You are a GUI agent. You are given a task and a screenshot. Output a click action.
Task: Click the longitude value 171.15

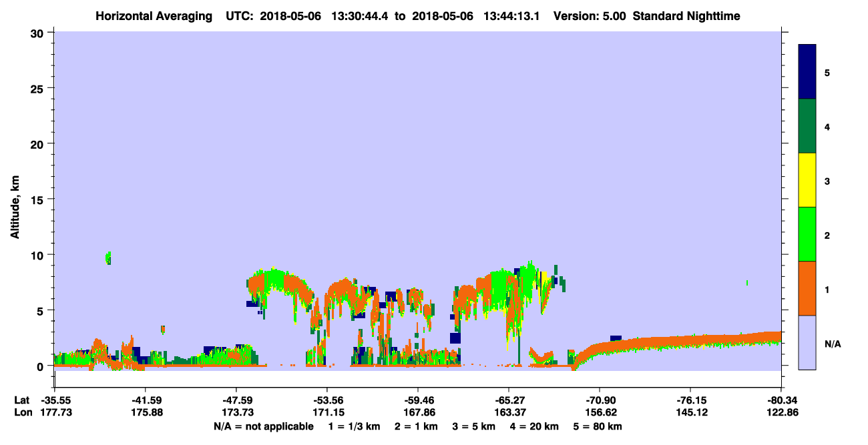(x=327, y=412)
